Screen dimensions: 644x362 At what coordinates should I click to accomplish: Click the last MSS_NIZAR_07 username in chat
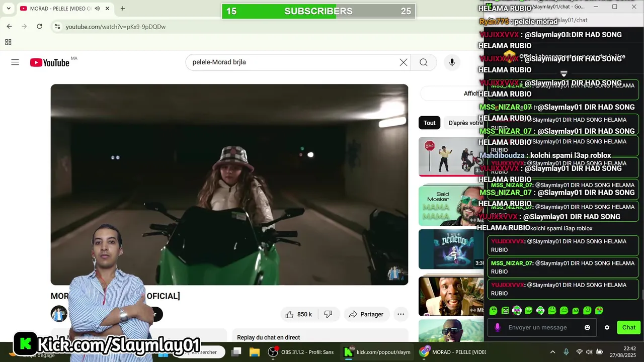click(x=512, y=263)
